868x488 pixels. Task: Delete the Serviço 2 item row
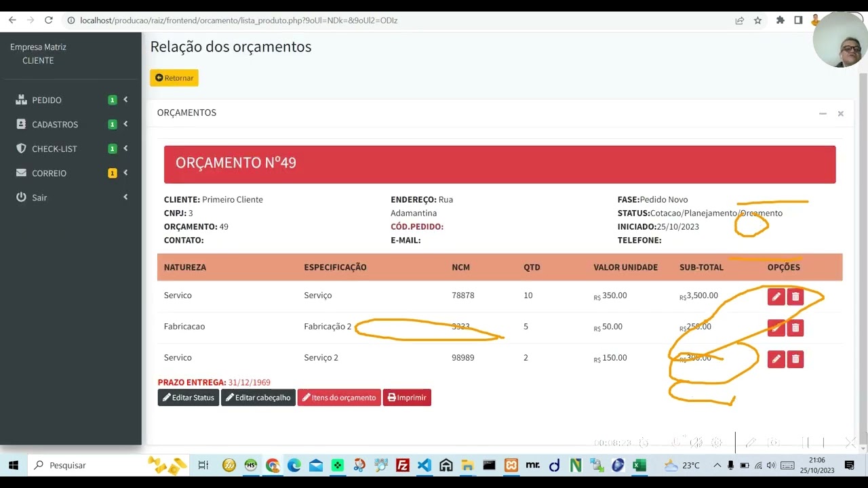[x=795, y=359]
